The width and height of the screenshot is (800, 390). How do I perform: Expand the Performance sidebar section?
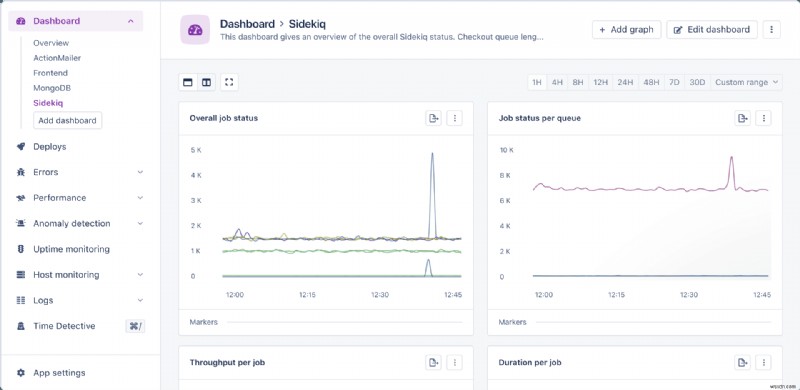140,198
